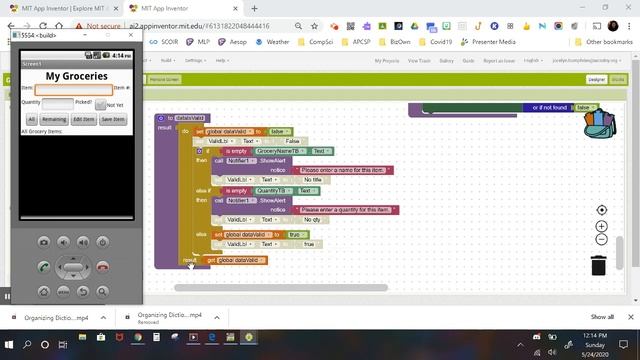Open the My Projects page

[387, 61]
